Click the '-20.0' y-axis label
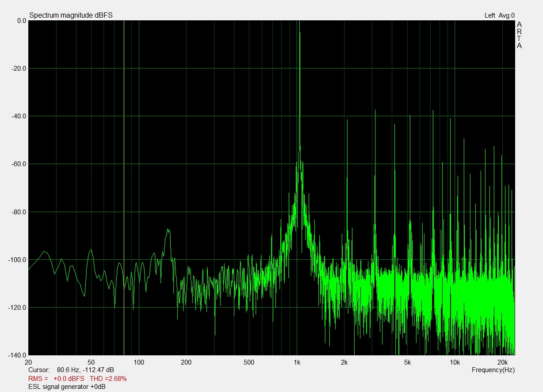Image resolution: width=543 pixels, height=392 pixels. (x=19, y=69)
